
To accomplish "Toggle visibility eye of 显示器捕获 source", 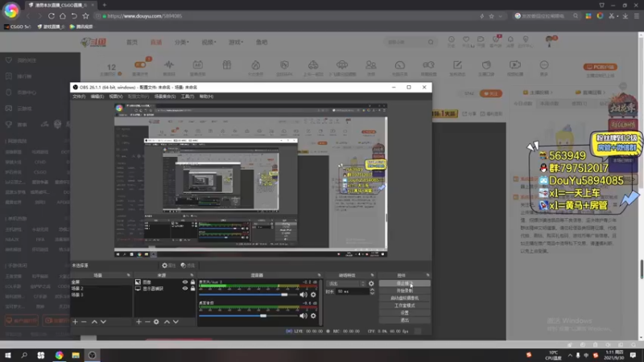I will click(x=185, y=289).
